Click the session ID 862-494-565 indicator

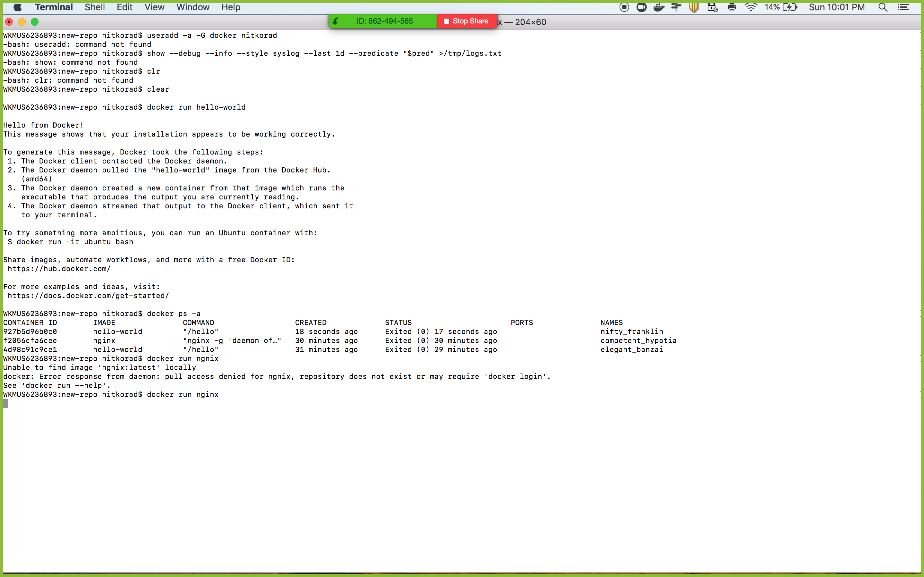coord(382,21)
